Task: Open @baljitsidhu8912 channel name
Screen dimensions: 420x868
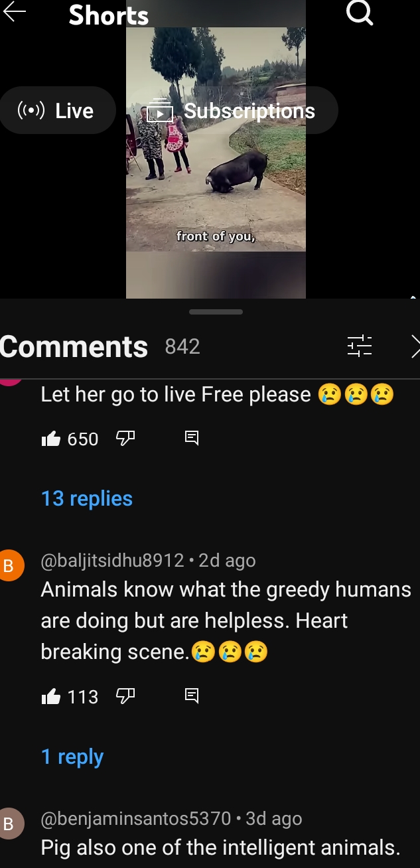Action: [x=112, y=561]
